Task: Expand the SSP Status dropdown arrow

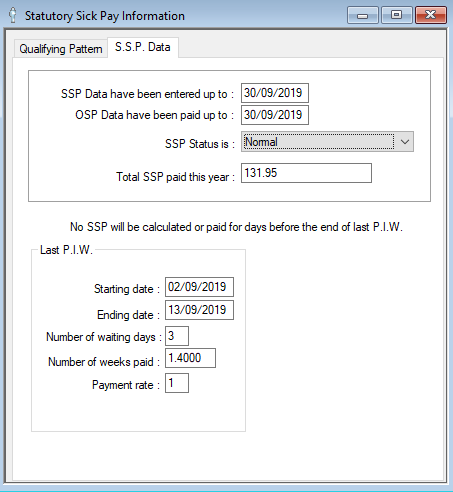Action: (x=405, y=142)
